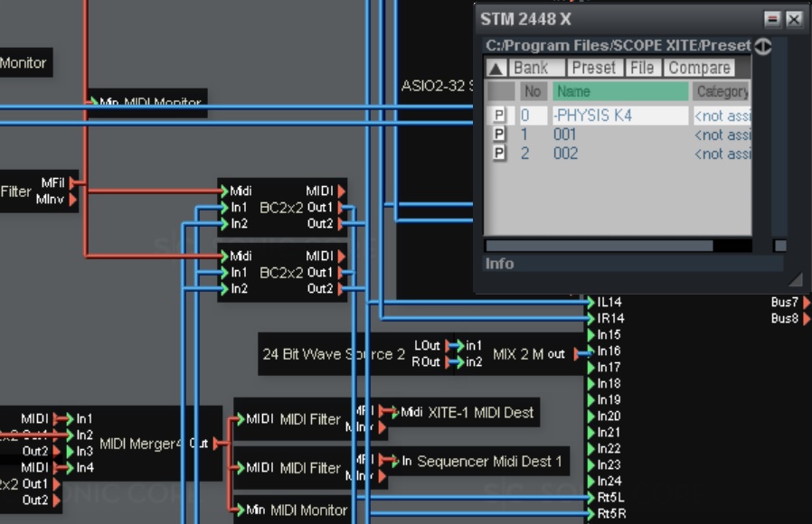Click Out pad of MIDI Merger4

coord(216,444)
